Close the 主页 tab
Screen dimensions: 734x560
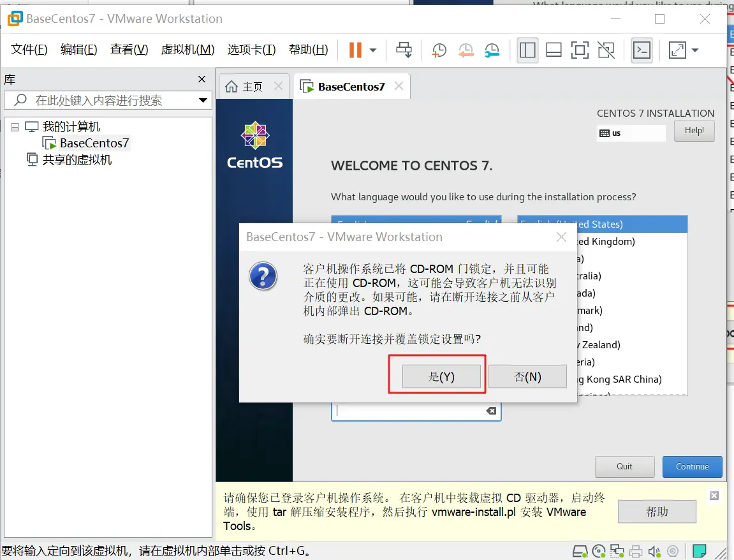(278, 86)
